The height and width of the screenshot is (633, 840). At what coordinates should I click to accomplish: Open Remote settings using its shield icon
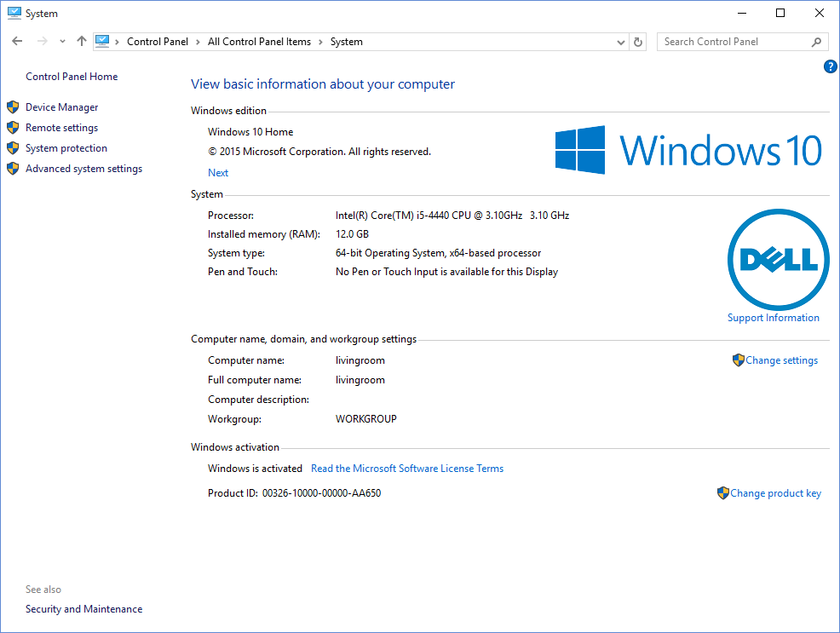click(12, 127)
